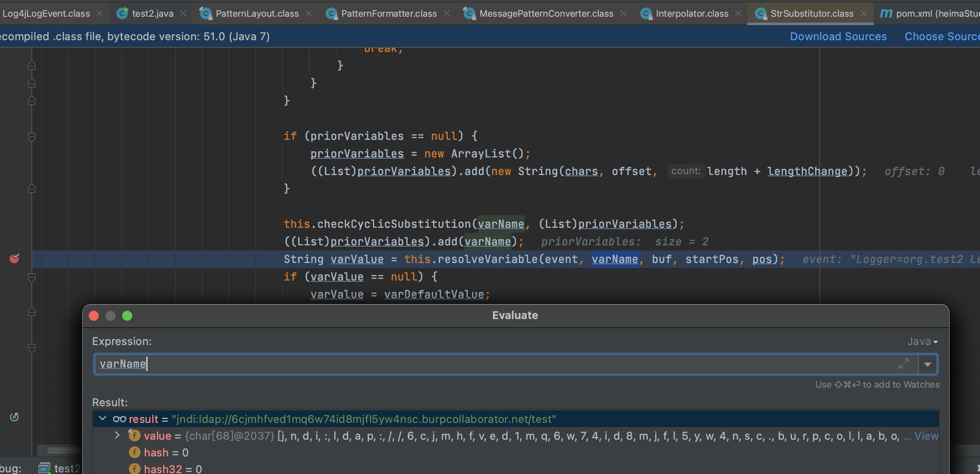This screenshot has height=474, width=980.
Task: Click lengthChange variable in code
Action: [x=807, y=171]
